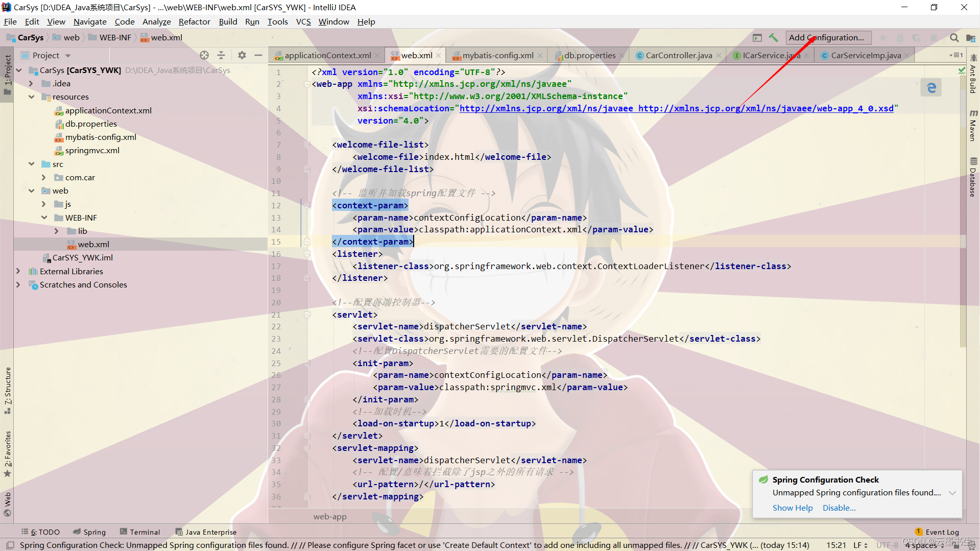Open the TODO tool window

click(41, 532)
